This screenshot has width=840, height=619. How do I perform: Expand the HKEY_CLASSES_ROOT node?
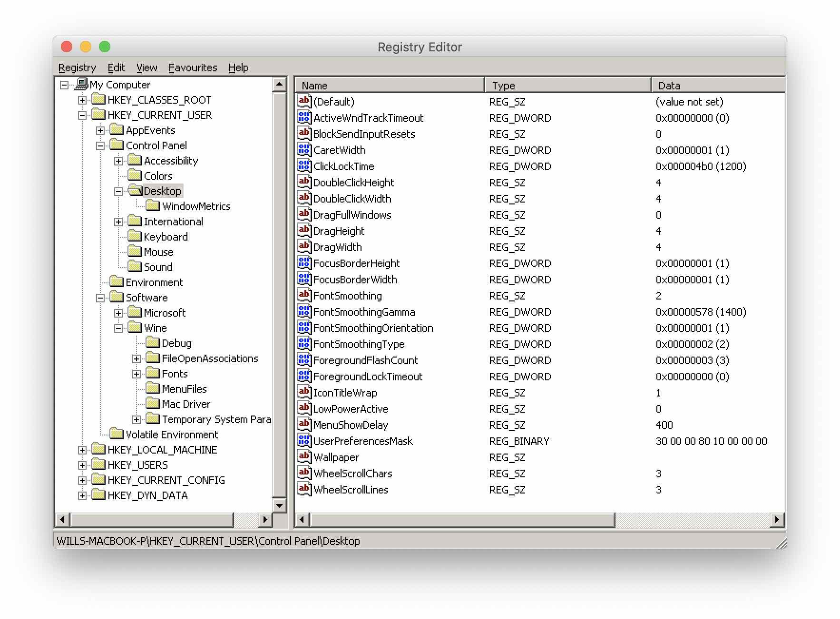(82, 100)
